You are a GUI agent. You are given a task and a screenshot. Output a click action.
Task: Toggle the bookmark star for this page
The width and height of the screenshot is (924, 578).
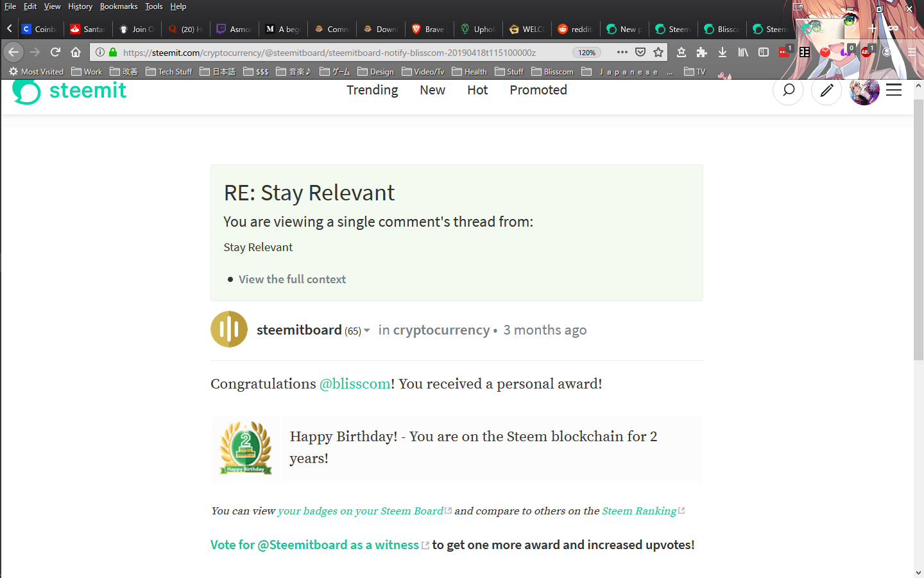658,53
